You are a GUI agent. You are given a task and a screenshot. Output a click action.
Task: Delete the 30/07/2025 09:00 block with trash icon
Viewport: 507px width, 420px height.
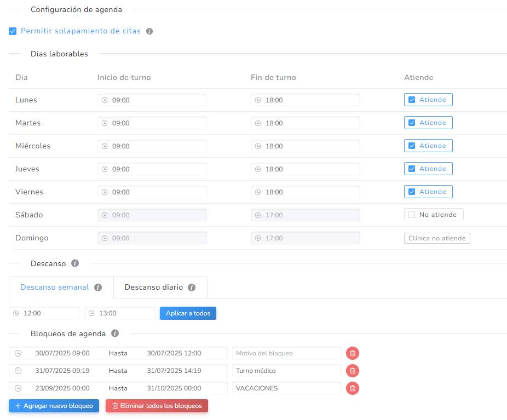tap(353, 353)
